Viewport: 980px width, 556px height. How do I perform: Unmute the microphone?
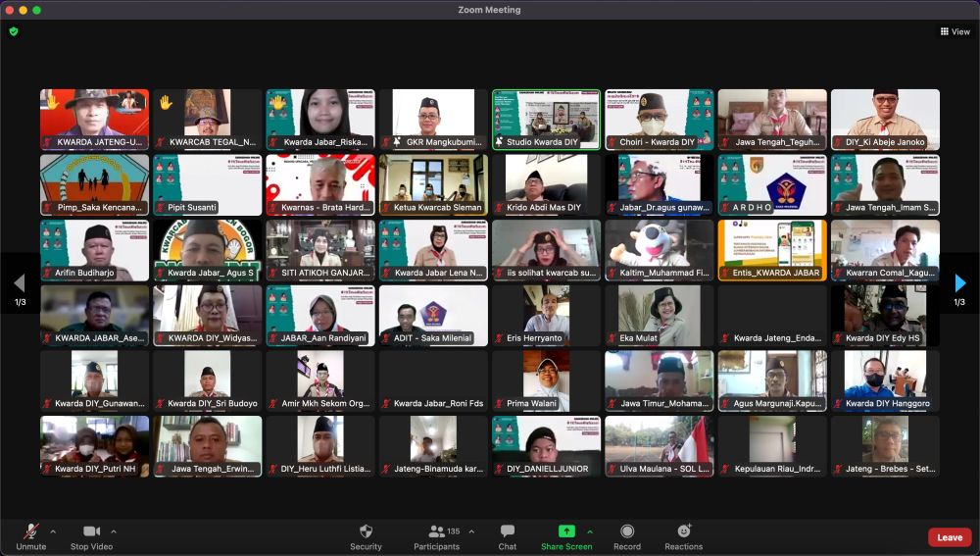31,536
